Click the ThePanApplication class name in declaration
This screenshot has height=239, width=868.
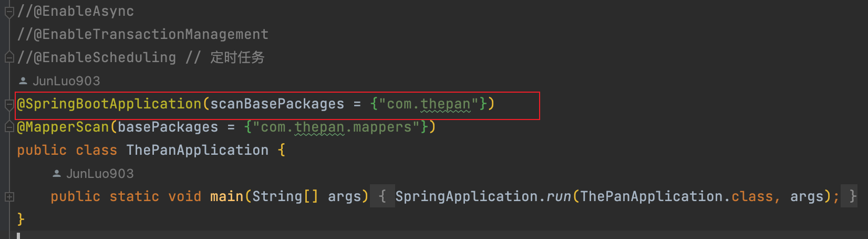click(197, 150)
